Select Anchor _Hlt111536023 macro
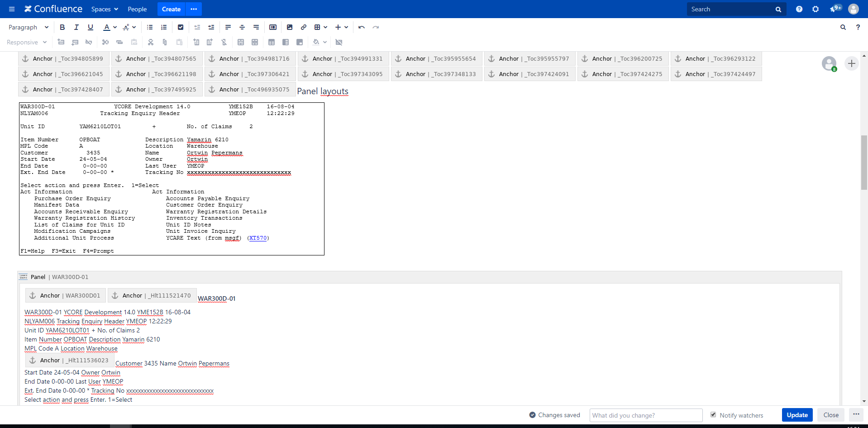This screenshot has height=428, width=868. coord(70,360)
